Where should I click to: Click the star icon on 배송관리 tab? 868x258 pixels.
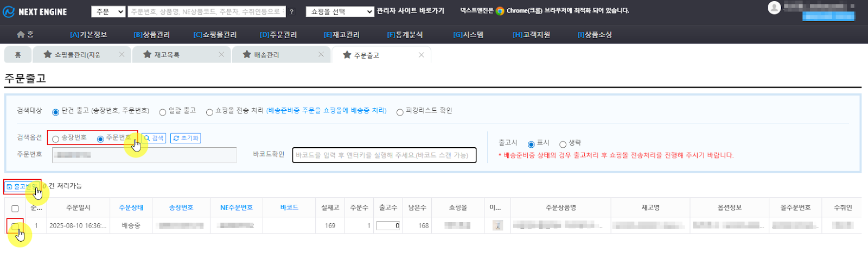(x=247, y=55)
